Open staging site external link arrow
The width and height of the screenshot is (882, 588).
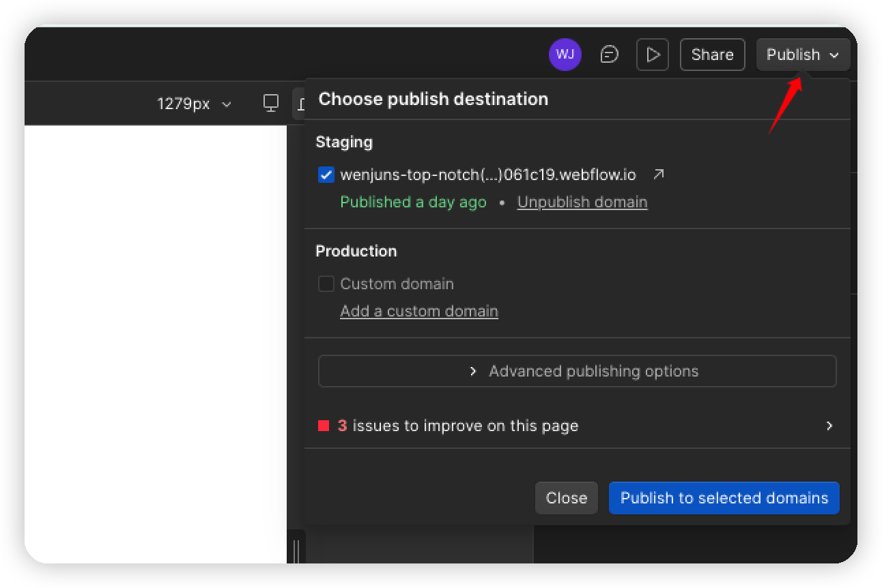658,175
